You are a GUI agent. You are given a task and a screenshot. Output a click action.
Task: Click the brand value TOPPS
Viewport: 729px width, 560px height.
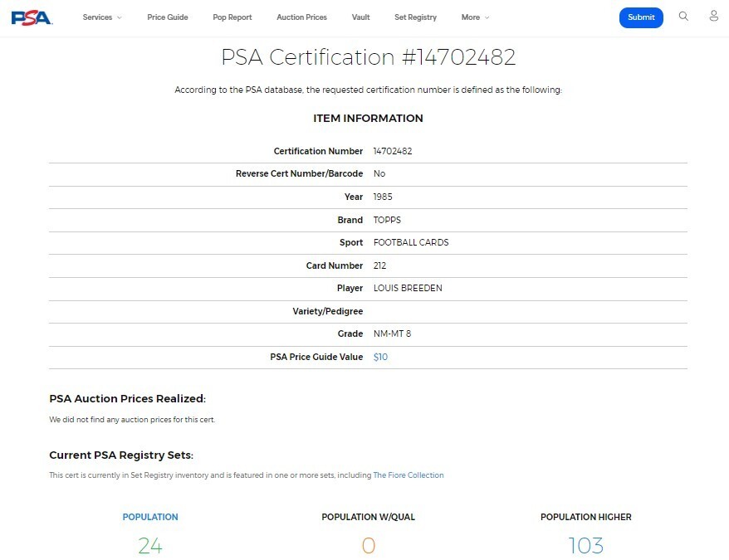click(x=387, y=220)
